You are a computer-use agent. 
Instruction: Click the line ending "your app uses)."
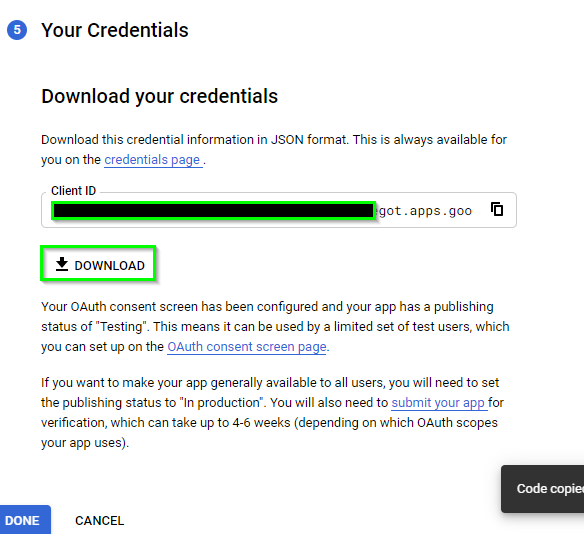pyautogui.click(x=85, y=443)
